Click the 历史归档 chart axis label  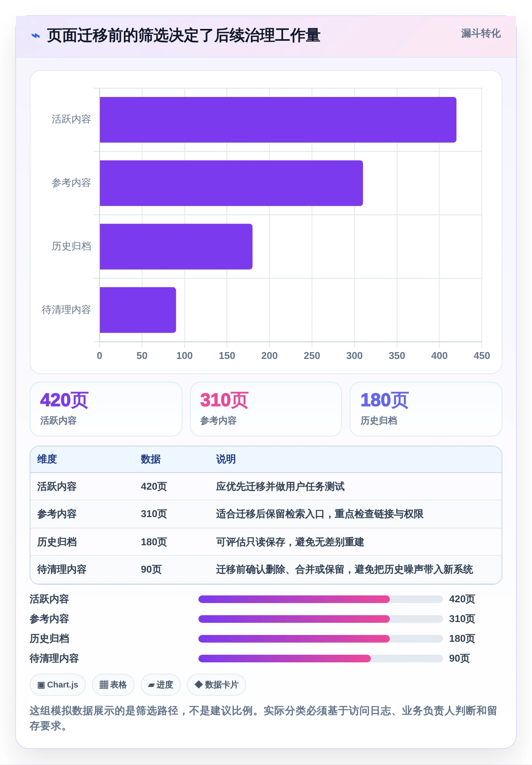[71, 246]
